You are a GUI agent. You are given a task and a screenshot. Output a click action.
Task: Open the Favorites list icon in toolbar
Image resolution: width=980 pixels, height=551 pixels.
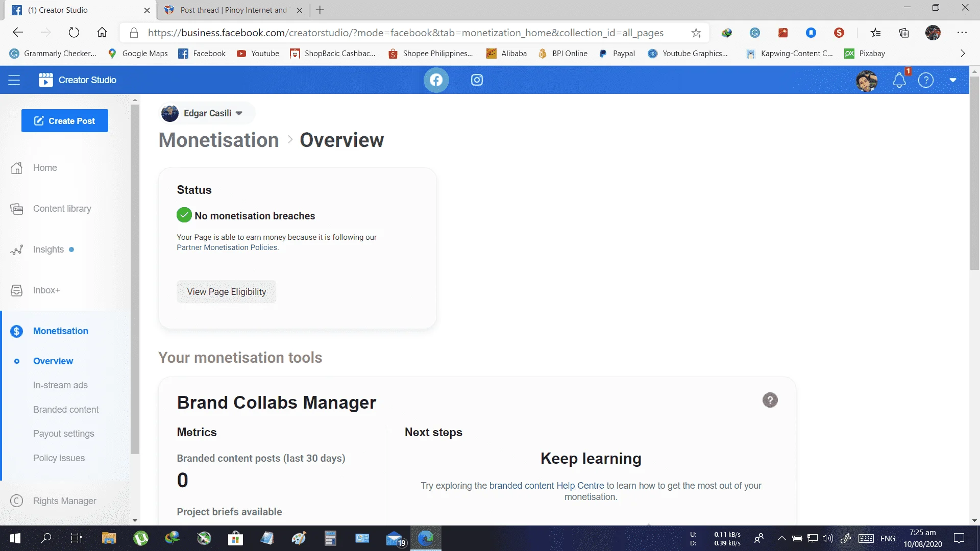(876, 33)
